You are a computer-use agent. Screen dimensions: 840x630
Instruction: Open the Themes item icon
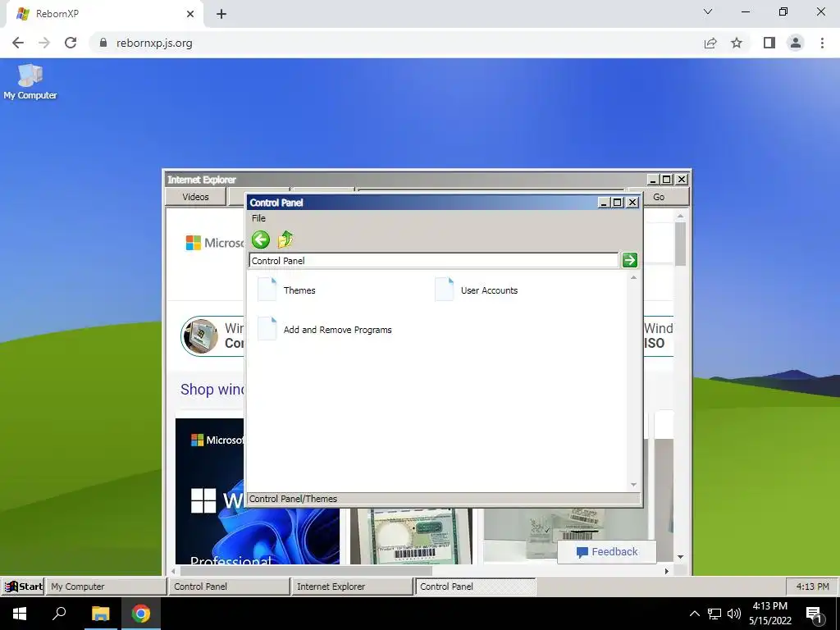point(267,290)
